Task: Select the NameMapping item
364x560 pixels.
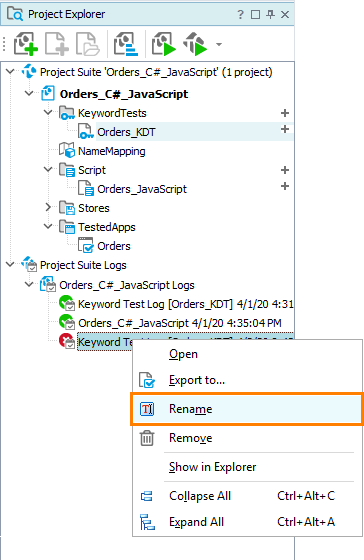Action: [x=111, y=151]
